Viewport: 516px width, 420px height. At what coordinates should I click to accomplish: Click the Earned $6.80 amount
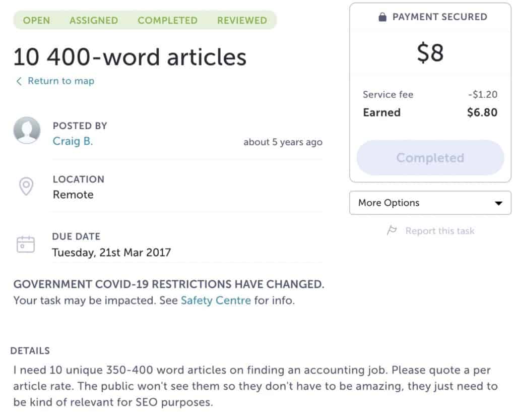click(482, 112)
